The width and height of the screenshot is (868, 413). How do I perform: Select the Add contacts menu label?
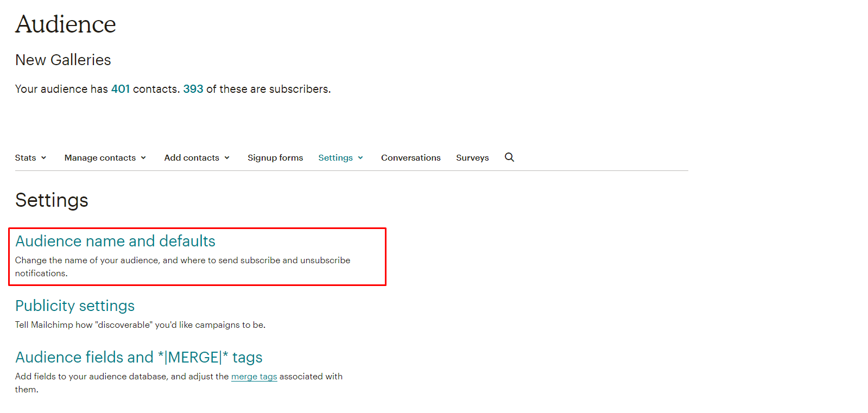coord(192,158)
